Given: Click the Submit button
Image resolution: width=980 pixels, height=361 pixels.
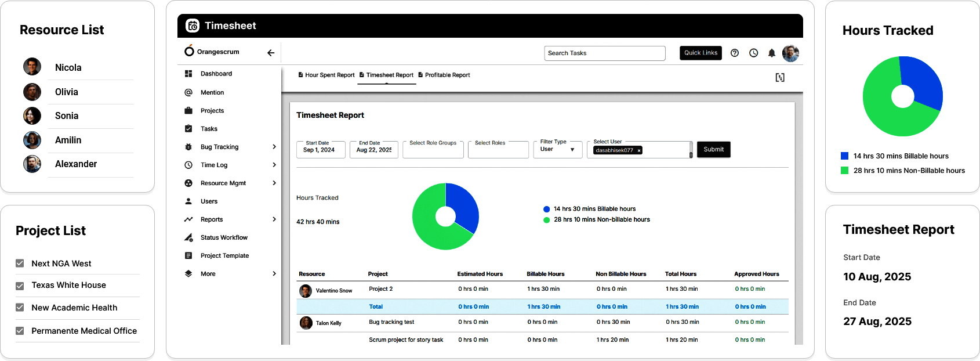Looking at the screenshot, I should 713,149.
